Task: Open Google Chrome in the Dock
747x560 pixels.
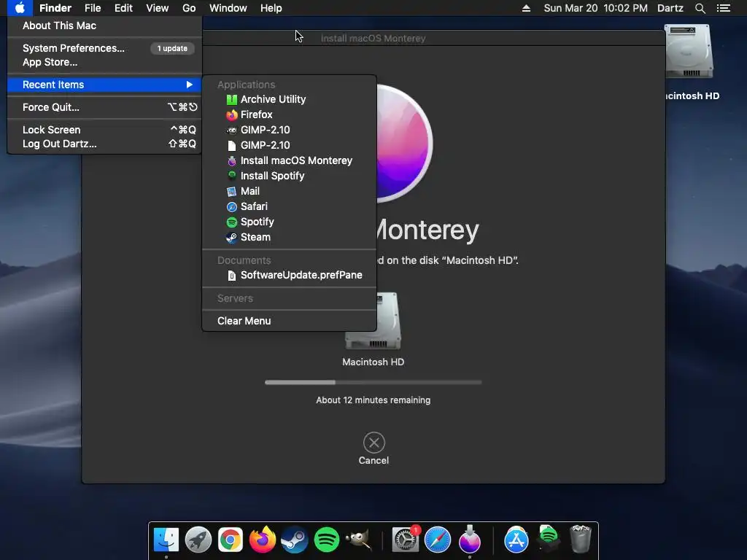Action: [230, 540]
